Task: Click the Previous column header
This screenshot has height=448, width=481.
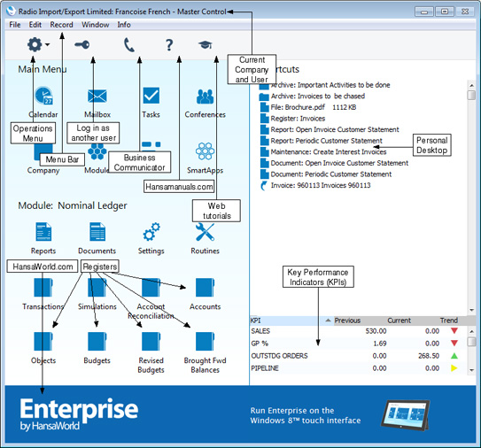Action: 347,321
